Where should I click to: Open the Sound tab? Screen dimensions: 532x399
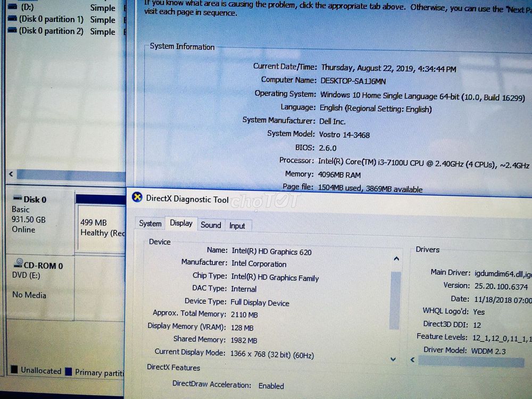[211, 225]
